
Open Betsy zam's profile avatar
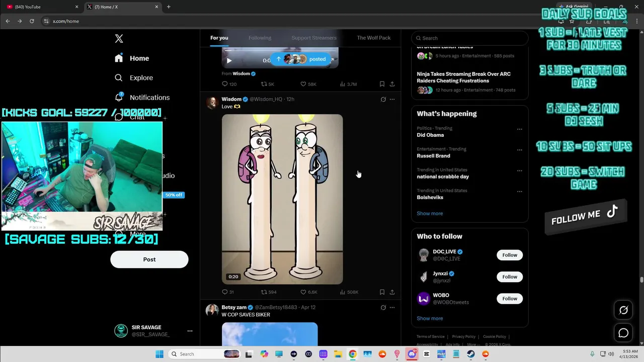tap(212, 311)
